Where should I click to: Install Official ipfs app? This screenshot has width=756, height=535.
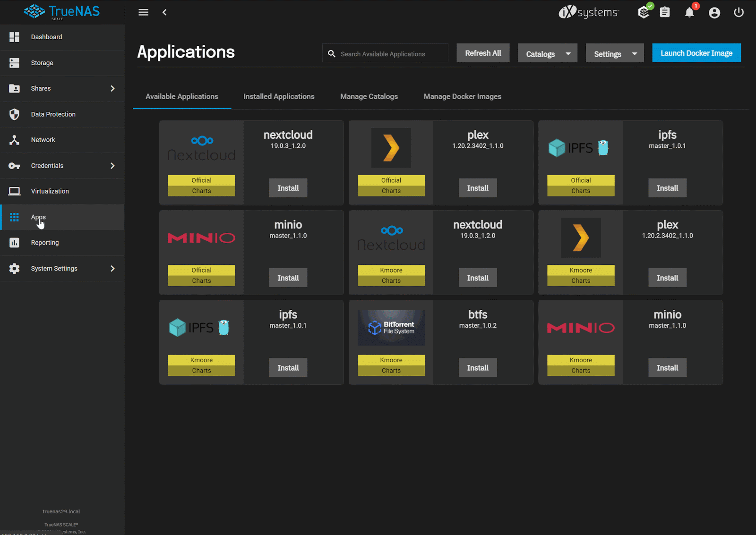pyautogui.click(x=668, y=188)
